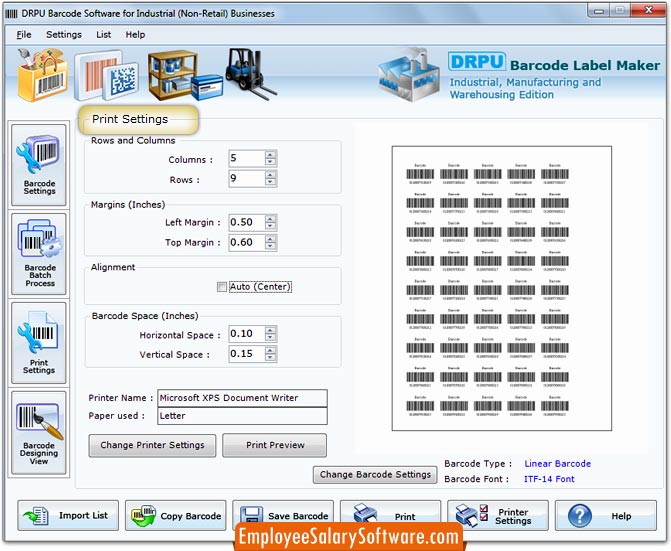Click the barcode app icon in title bar
The width and height of the screenshot is (671, 551).
(11, 13)
